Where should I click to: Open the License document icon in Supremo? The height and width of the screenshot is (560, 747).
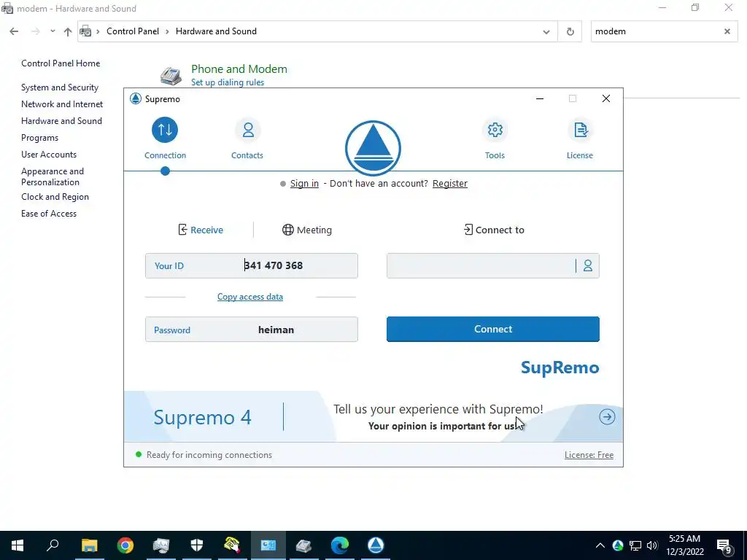click(x=580, y=130)
